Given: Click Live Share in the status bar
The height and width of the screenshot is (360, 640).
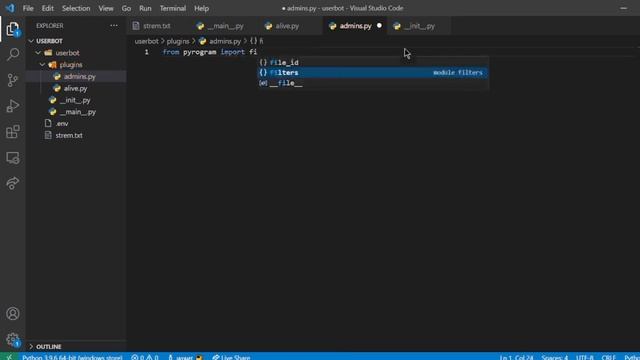Looking at the screenshot, I should (231, 357).
